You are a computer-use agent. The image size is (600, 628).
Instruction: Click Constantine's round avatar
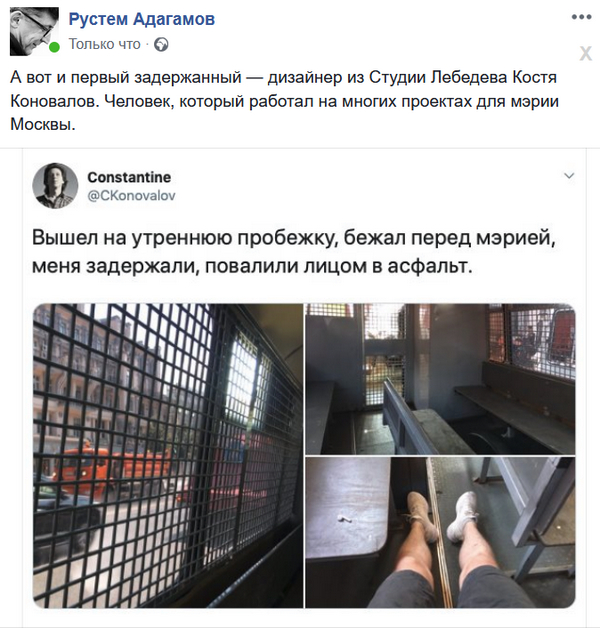pos(55,185)
